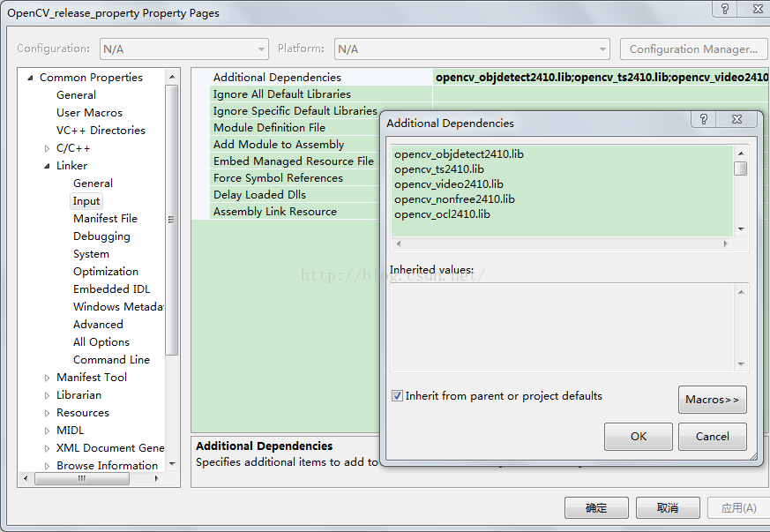The height and width of the screenshot is (532, 770).
Task: Select General under Linker
Action: 93,184
